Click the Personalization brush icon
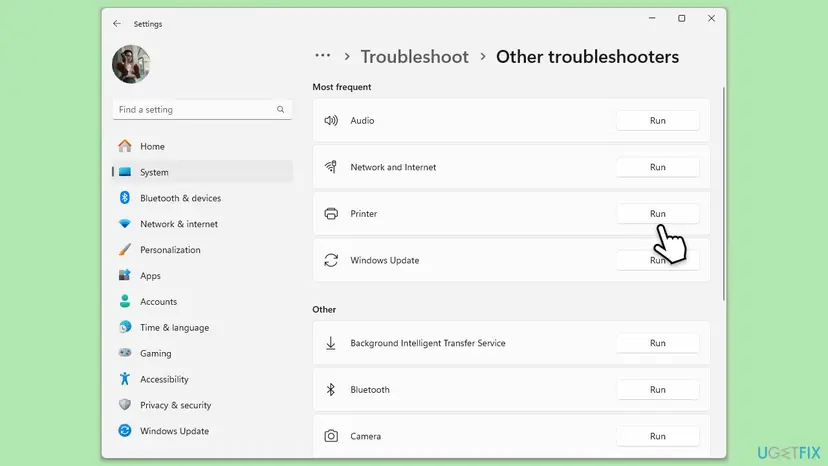This screenshot has width=828, height=466. pyautogui.click(x=125, y=249)
